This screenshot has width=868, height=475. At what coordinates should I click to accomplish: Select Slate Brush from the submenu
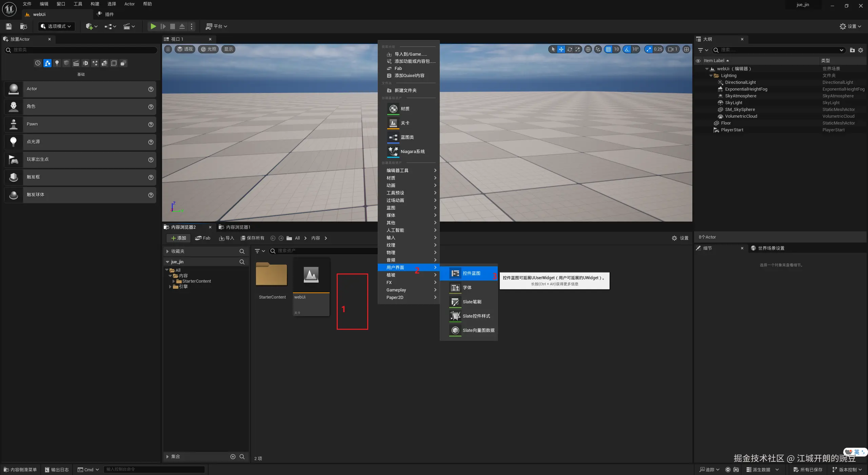coord(472,302)
